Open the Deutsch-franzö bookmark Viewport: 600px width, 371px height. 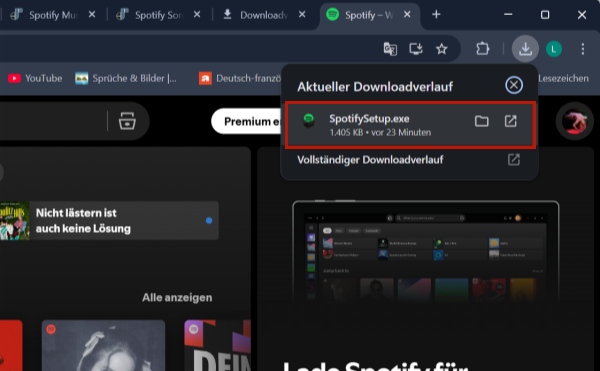coord(240,78)
